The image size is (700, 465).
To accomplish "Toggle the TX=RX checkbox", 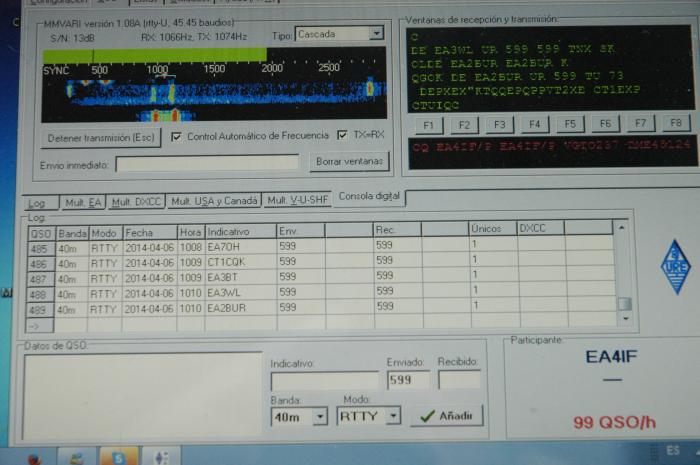I will coord(342,135).
